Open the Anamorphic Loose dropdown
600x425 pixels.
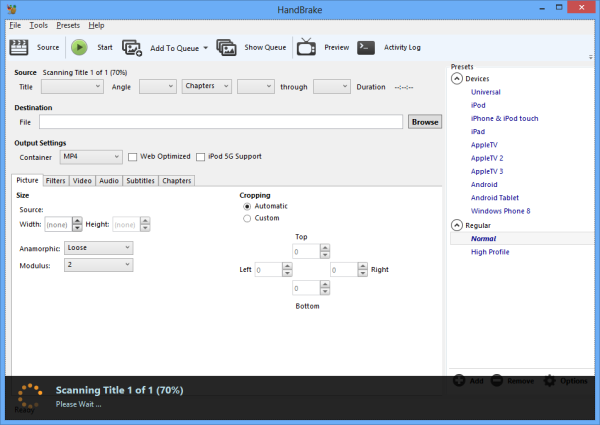point(99,248)
